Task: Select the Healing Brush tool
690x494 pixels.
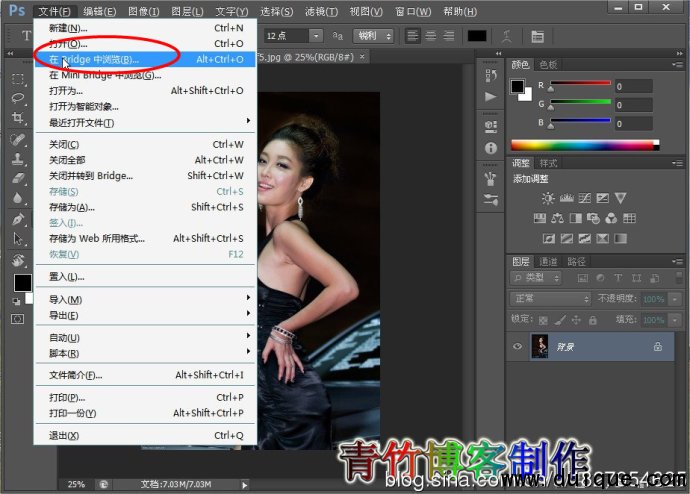Action: (18, 140)
